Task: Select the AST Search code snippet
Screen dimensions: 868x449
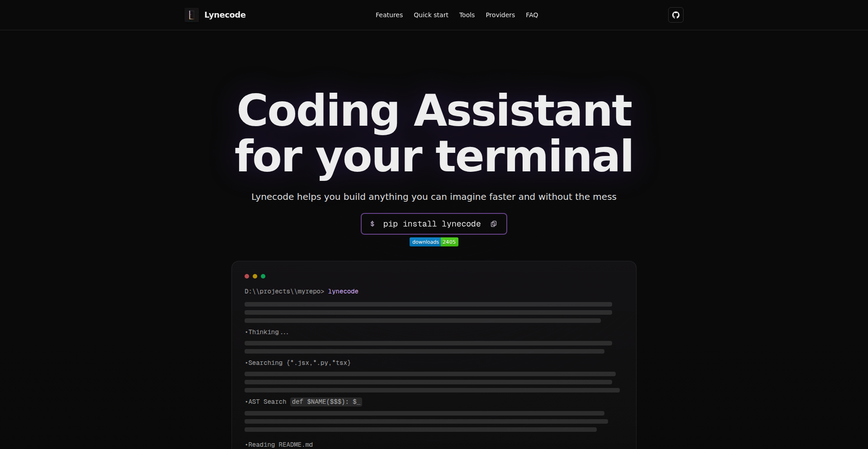Action: point(325,402)
